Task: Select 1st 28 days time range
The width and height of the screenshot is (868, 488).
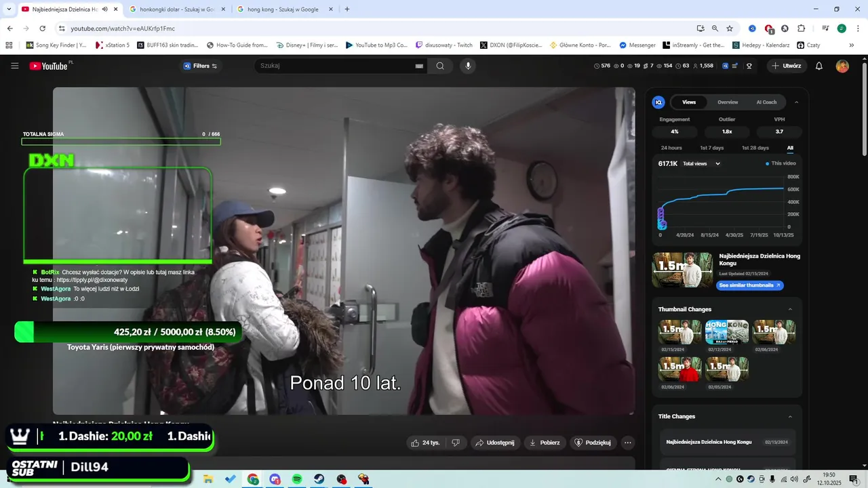Action: [x=755, y=148]
